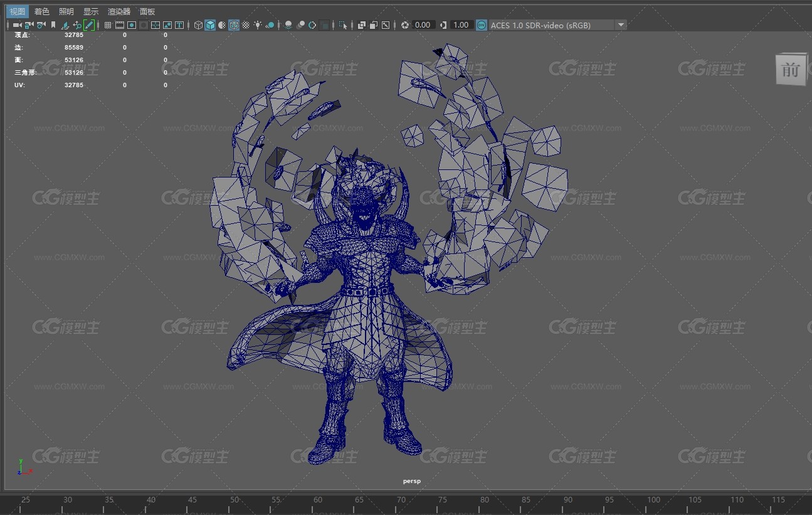Click Screen Space Ambient Occlusion icon
This screenshot has height=515, width=812.
tap(288, 25)
